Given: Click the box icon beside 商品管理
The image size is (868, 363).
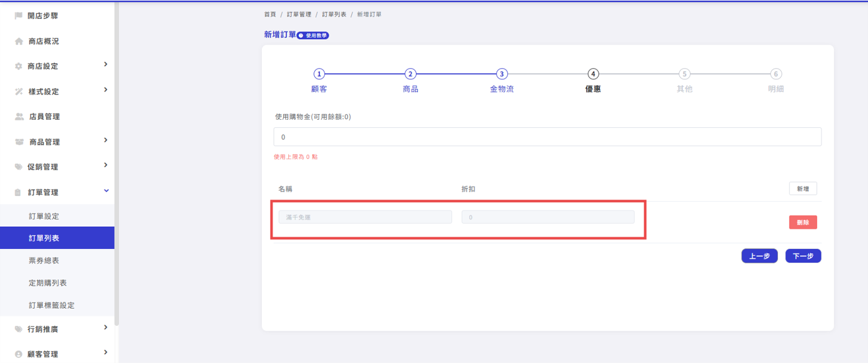Looking at the screenshot, I should tap(20, 142).
